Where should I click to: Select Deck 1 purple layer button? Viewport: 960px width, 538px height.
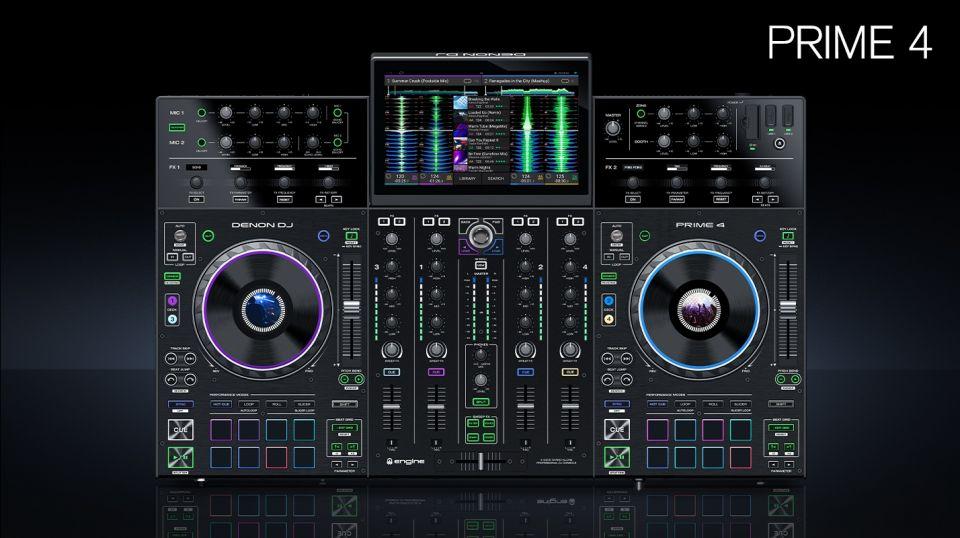click(173, 301)
